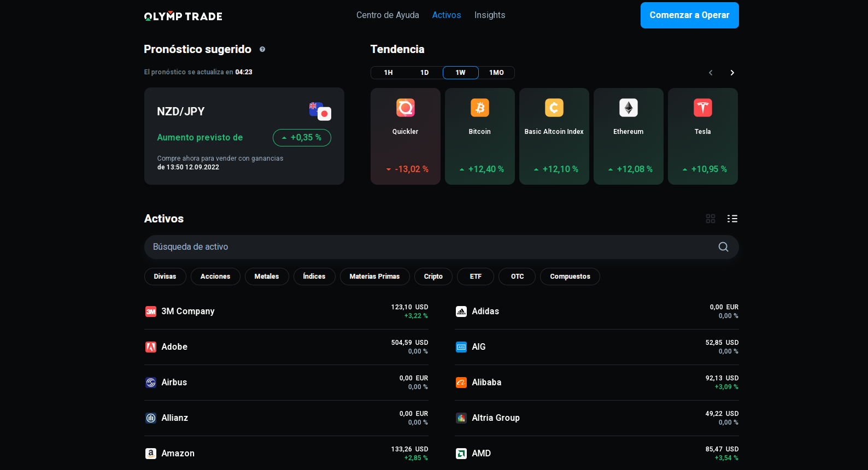Viewport: 868px width, 470px height.
Task: Focus the Búsqueda de activo field
Action: coord(442,247)
